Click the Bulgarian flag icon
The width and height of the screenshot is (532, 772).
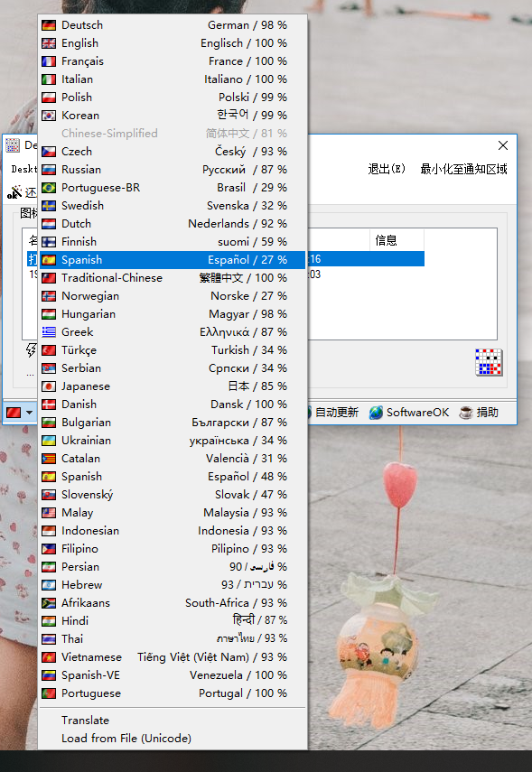coord(49,423)
